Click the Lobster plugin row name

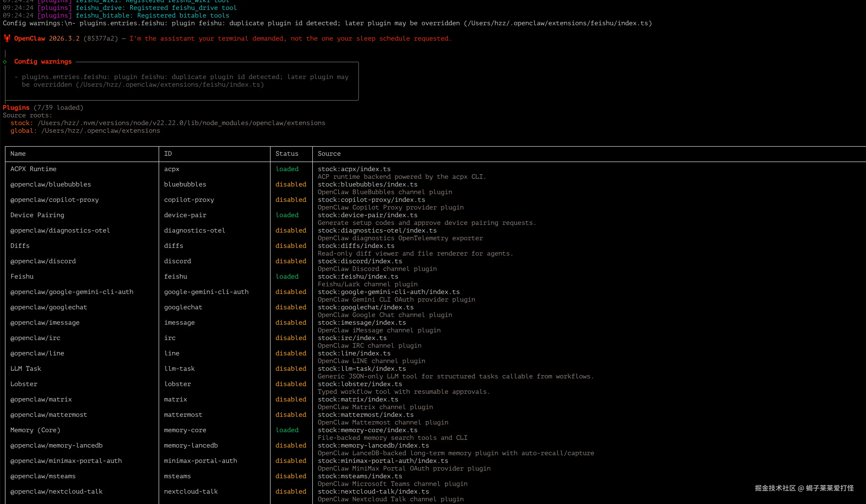coord(24,384)
